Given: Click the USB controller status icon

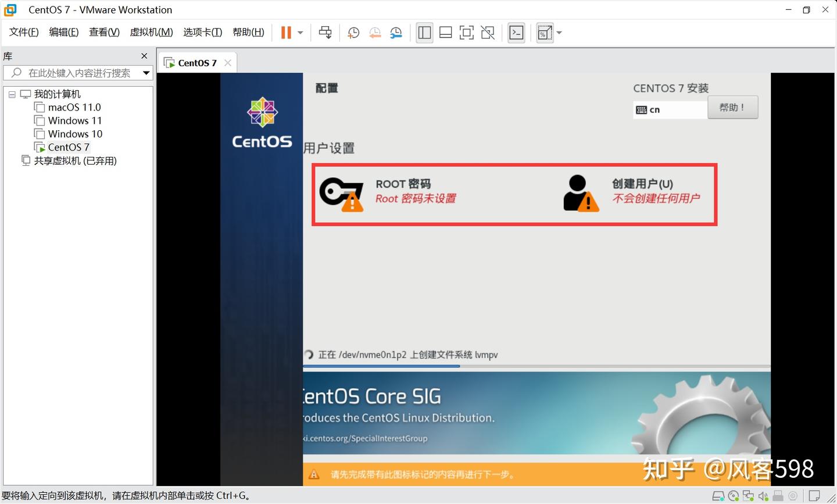Looking at the screenshot, I should (778, 496).
